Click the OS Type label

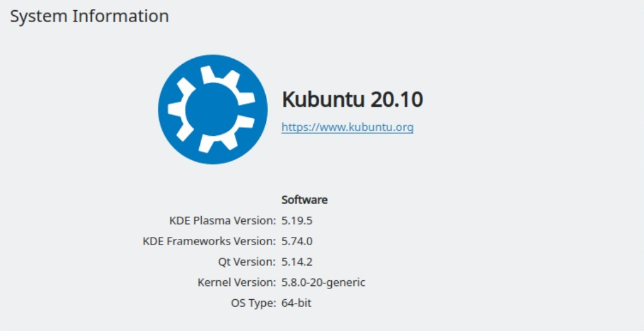point(253,304)
